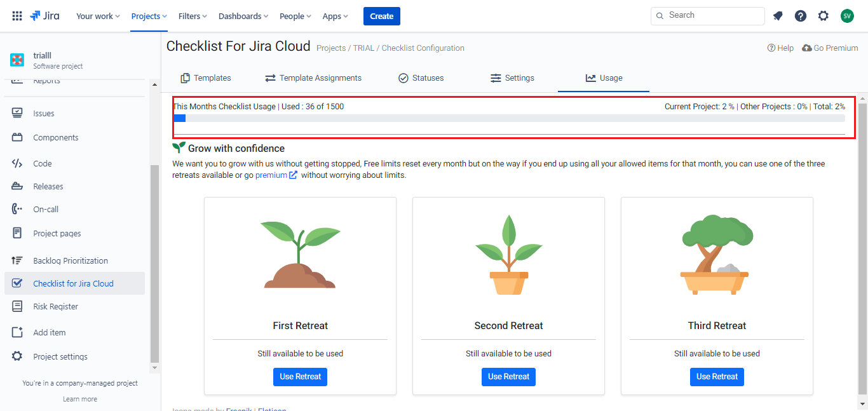The height and width of the screenshot is (411, 868).
Task: Open Backlog Prioritization in sidebar
Action: [x=70, y=260]
